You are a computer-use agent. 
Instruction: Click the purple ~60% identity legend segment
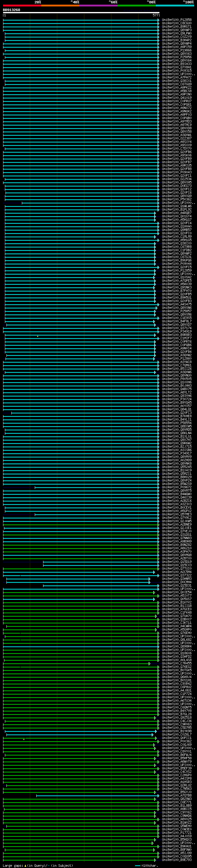(99, 6)
